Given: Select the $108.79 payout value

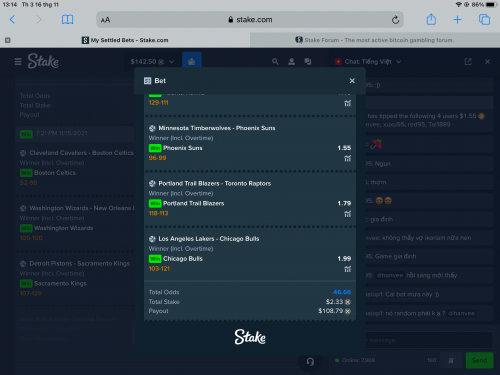Looking at the screenshot, I should pos(331,311).
